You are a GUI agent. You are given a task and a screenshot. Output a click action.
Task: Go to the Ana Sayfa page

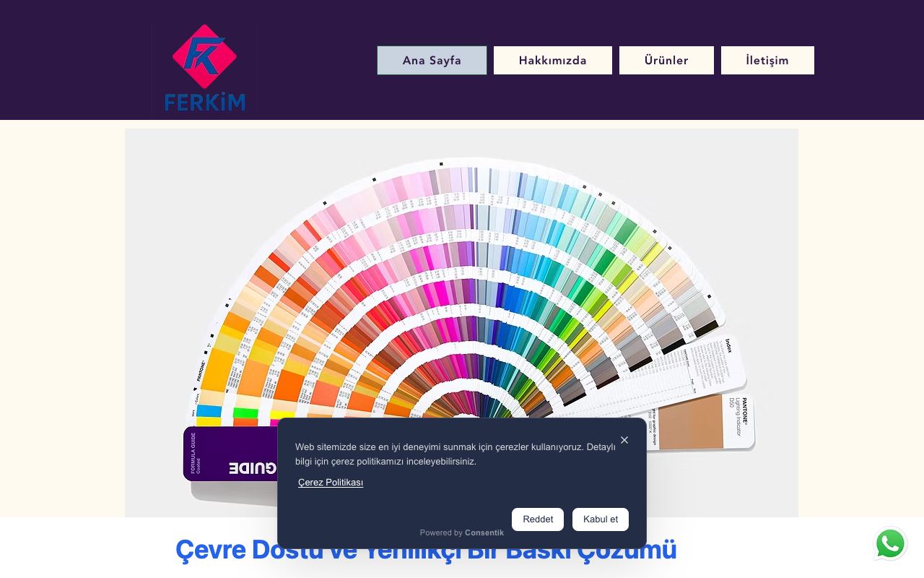(x=432, y=61)
